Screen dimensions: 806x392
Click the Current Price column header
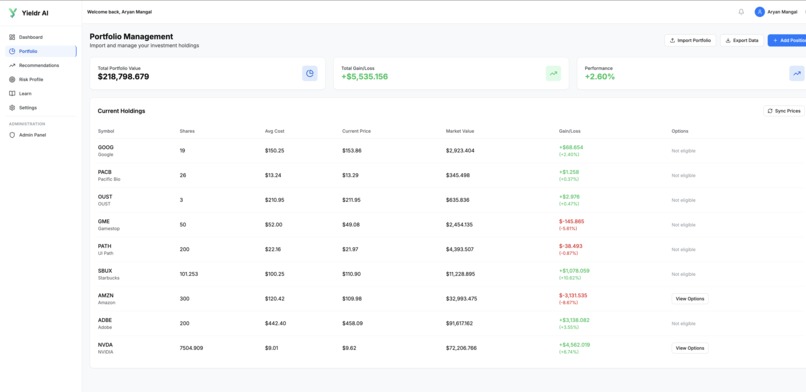[356, 131]
